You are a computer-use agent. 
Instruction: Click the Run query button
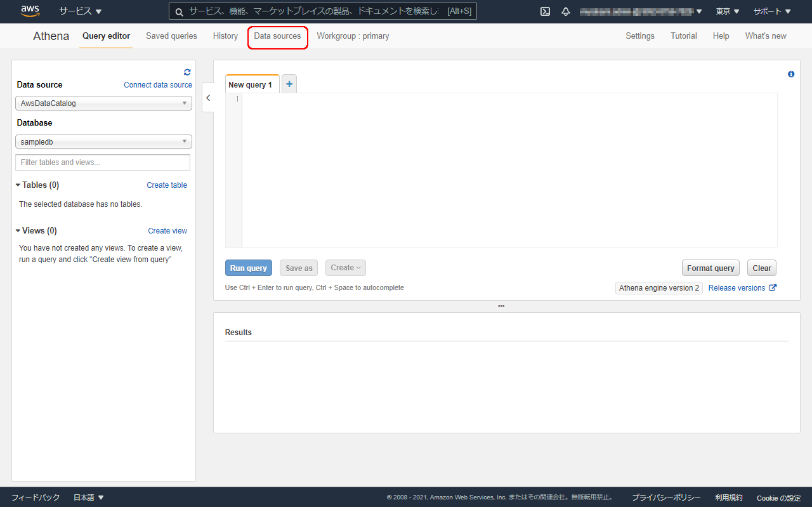tap(249, 268)
